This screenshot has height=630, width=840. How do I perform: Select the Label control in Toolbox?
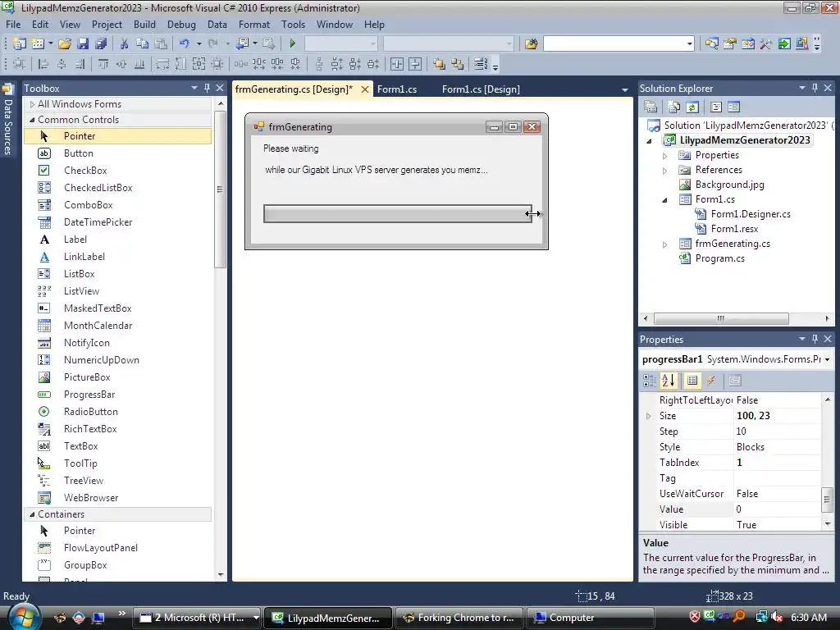click(x=75, y=240)
